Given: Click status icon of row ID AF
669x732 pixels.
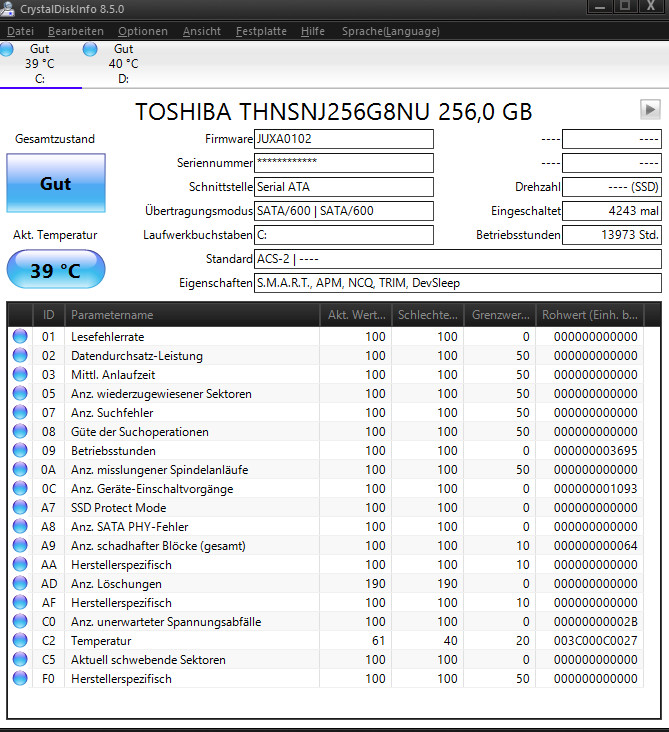Looking at the screenshot, I should [20, 602].
